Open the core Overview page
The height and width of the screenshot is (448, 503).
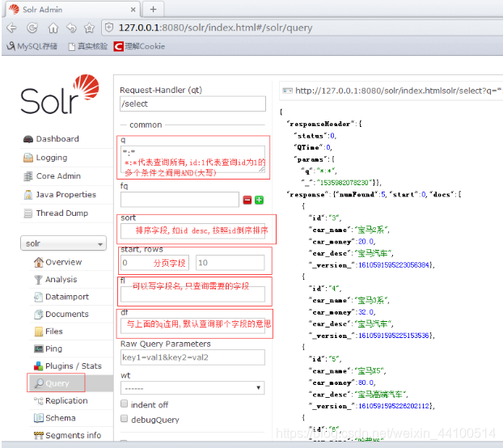64,262
